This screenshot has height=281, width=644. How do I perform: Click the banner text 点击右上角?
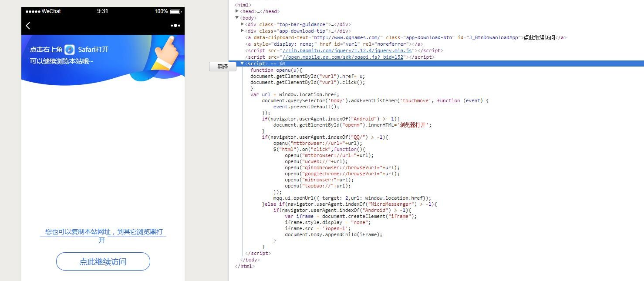tap(46, 50)
